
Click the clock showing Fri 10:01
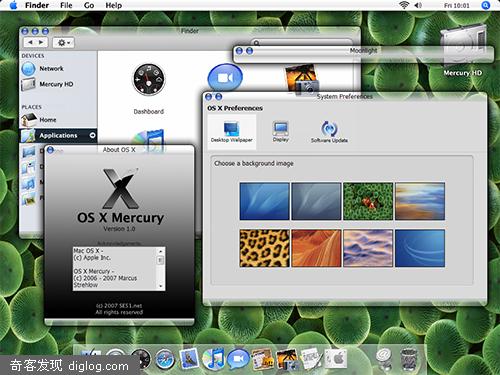456,6
